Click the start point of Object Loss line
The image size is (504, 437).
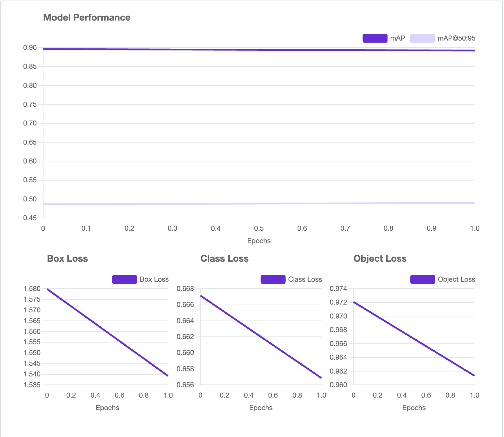pos(354,302)
